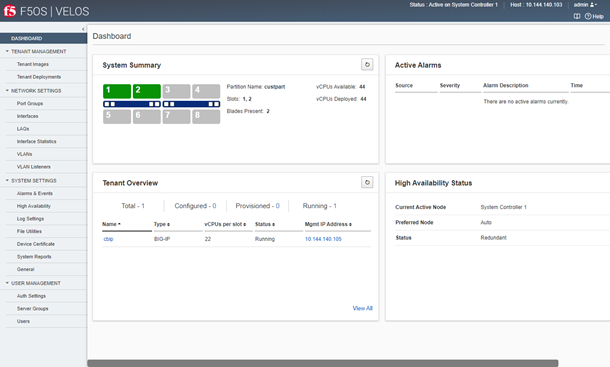
Task: Open Alarms & Events
Action: pyautogui.click(x=34, y=193)
